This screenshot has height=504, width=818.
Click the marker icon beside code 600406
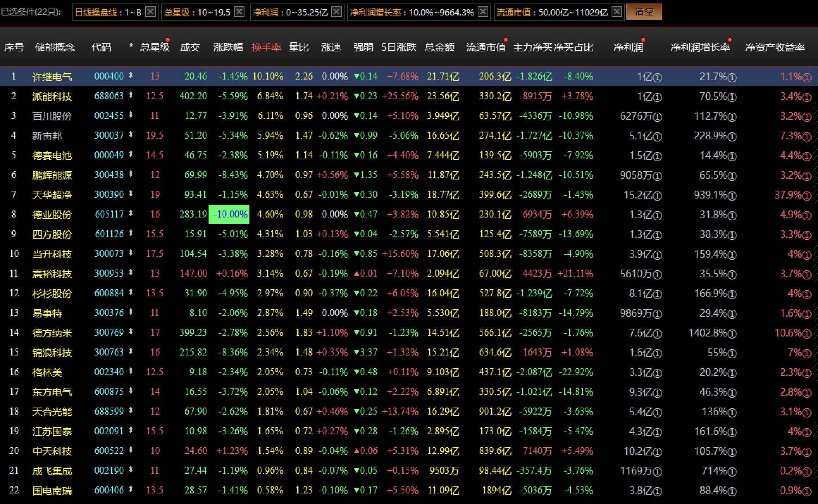[x=131, y=489]
